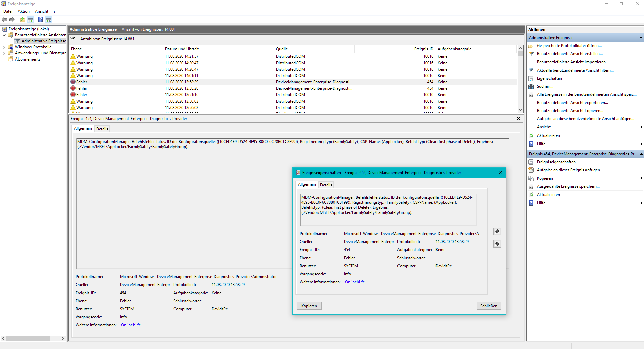The width and height of the screenshot is (644, 349).
Task: Open the Kopieren submenu arrow in Aktionen
Action: click(641, 178)
